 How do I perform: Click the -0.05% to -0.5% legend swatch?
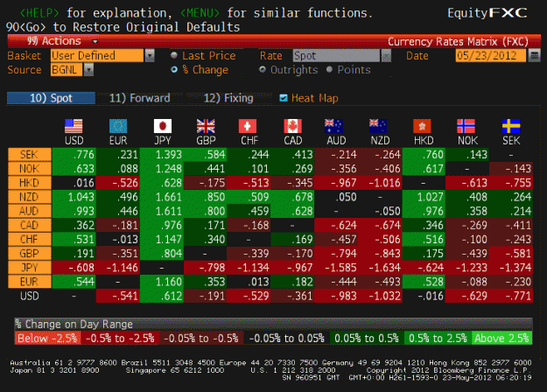click(201, 338)
